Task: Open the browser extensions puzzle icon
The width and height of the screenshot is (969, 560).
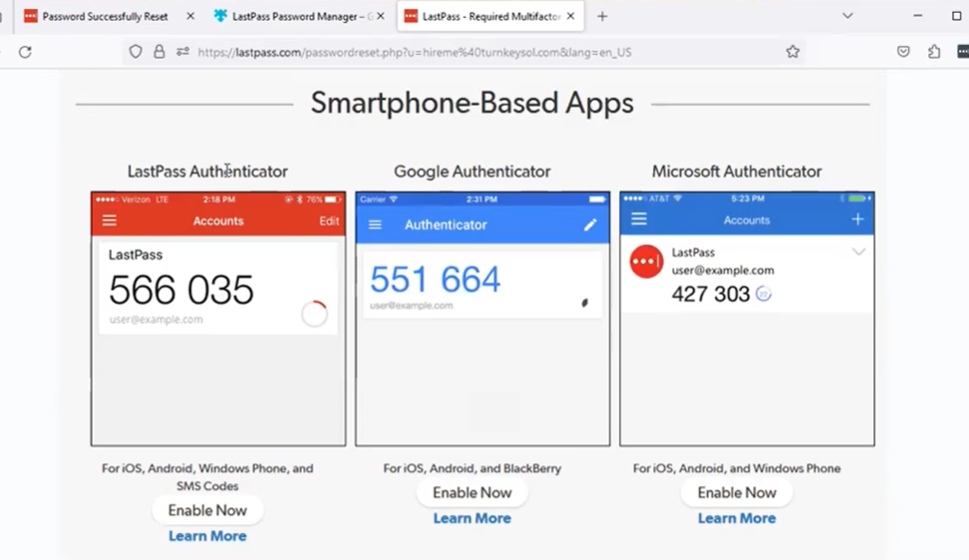Action: [x=934, y=52]
